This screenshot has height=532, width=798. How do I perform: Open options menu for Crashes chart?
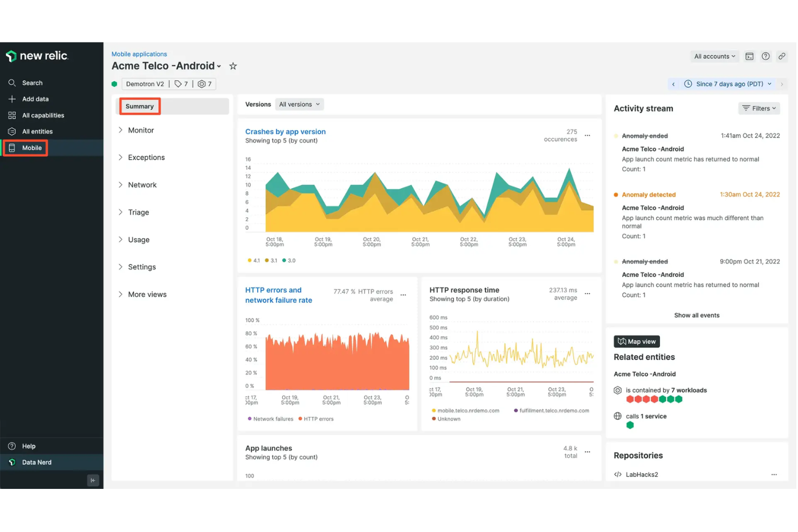(x=587, y=136)
